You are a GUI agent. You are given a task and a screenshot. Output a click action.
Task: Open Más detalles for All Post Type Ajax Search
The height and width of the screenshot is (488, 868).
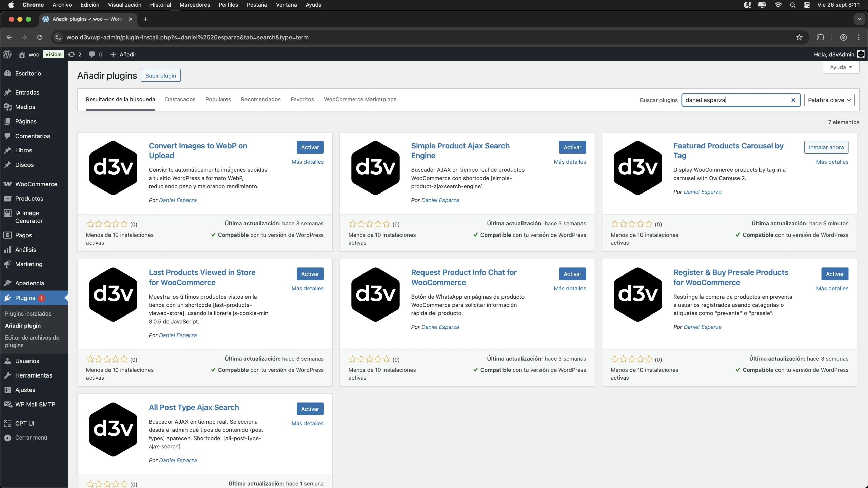click(x=308, y=424)
